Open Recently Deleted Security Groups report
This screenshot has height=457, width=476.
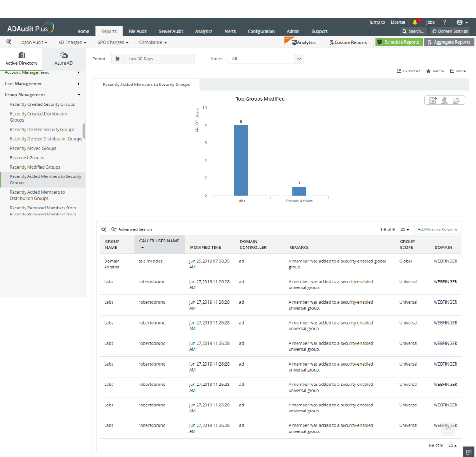coord(42,130)
